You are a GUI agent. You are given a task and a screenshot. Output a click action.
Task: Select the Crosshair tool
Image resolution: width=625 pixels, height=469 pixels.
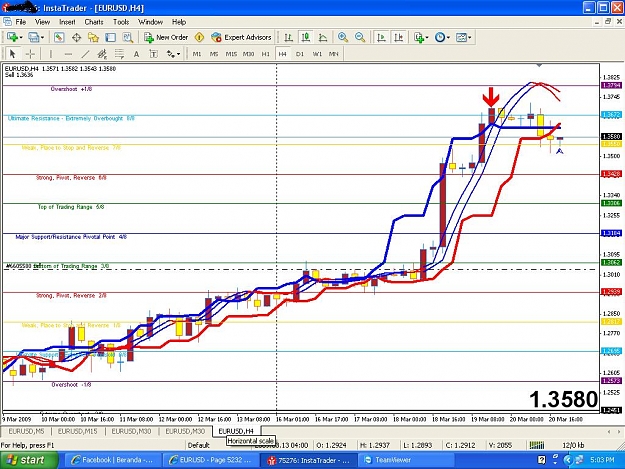(x=30, y=54)
